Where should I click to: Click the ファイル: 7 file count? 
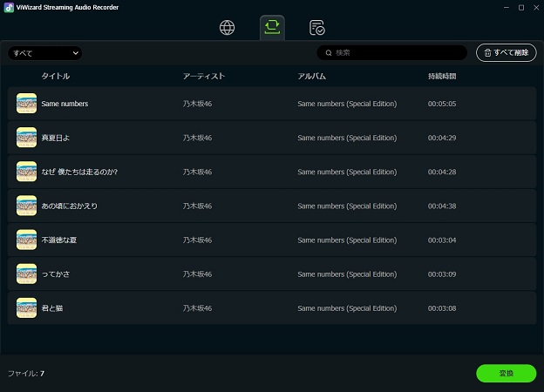pos(26,374)
